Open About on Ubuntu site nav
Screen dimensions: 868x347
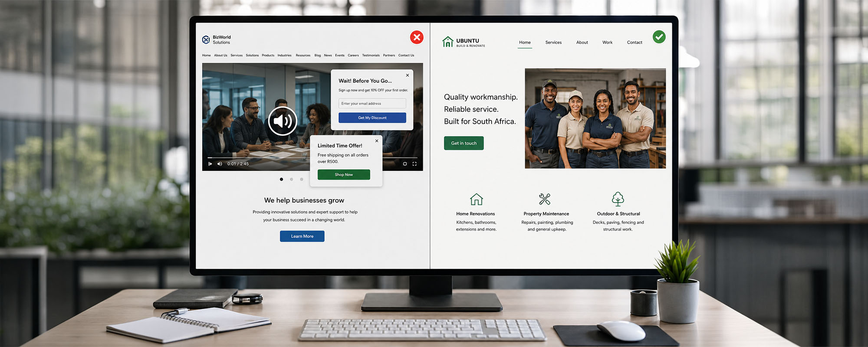(x=582, y=43)
